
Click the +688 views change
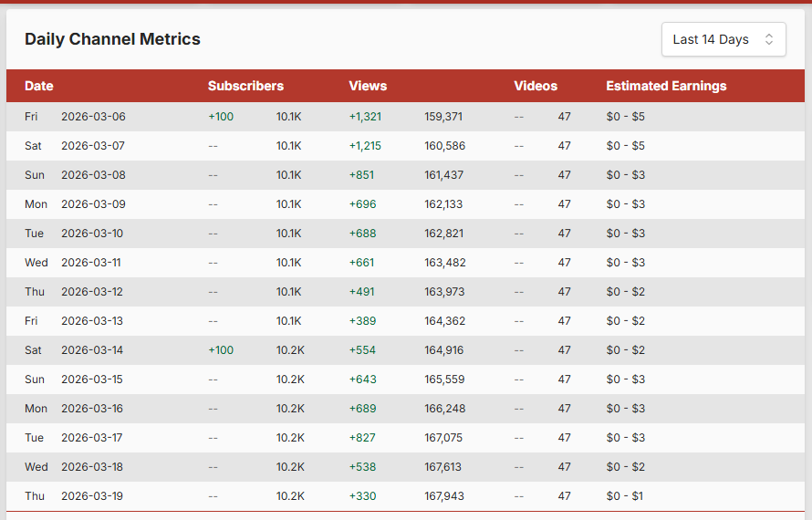[362, 234]
